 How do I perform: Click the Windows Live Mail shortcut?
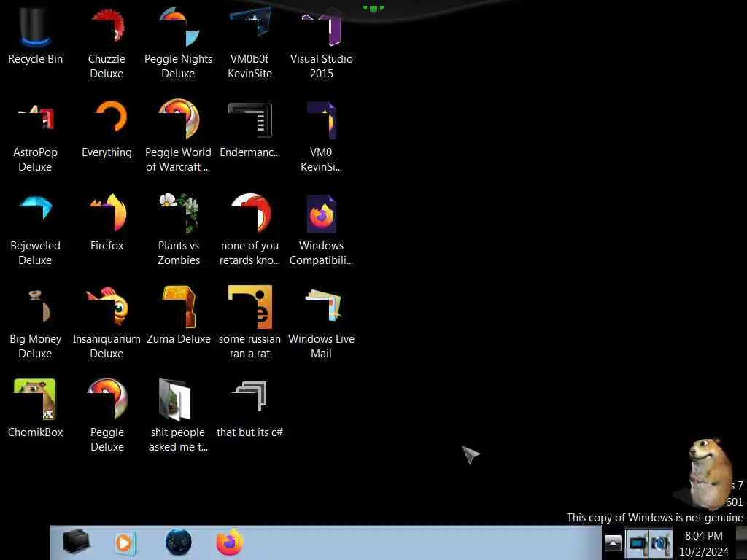pyautogui.click(x=321, y=323)
